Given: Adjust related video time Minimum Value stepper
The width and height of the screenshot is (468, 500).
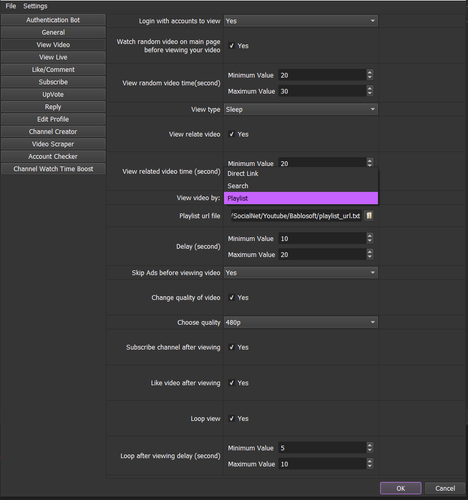Looking at the screenshot, I should 370,163.
